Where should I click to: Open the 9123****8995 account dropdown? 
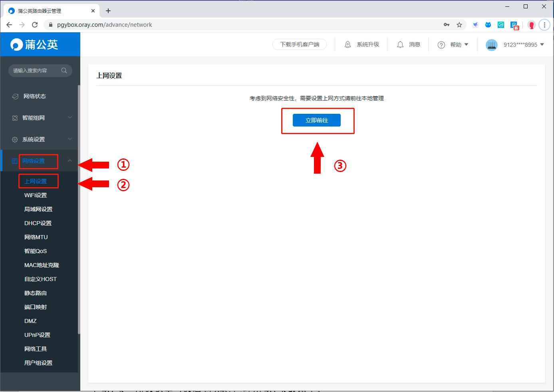tap(543, 44)
